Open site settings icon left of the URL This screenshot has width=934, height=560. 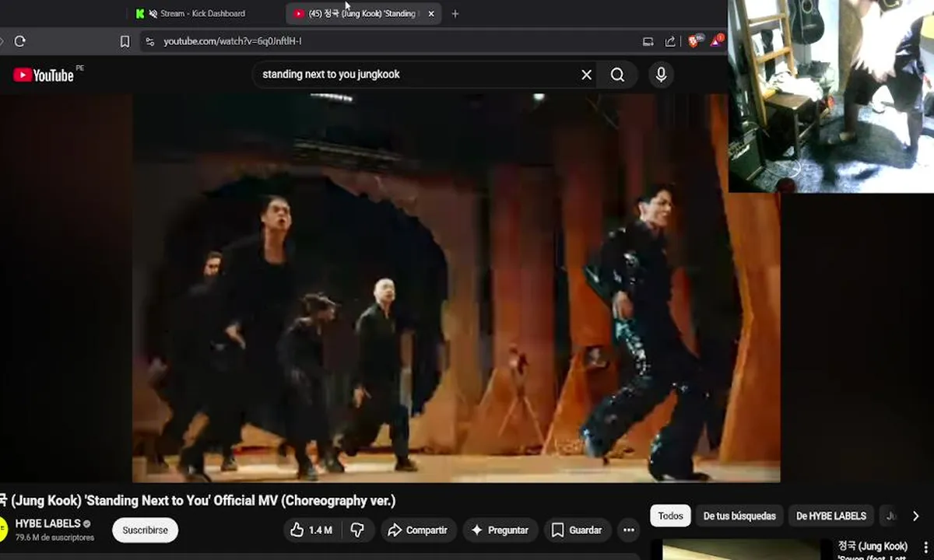[x=149, y=41]
